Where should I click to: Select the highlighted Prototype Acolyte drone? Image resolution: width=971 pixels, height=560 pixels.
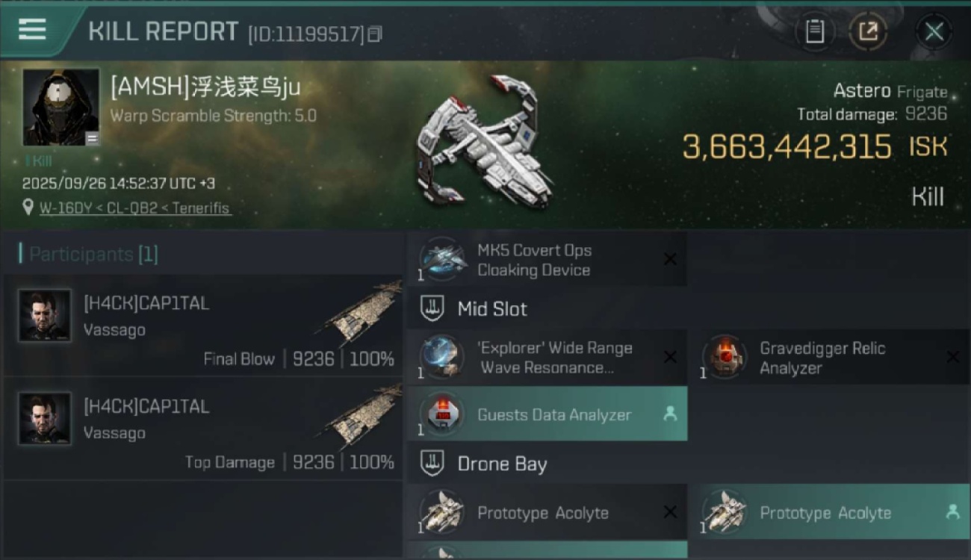[828, 512]
